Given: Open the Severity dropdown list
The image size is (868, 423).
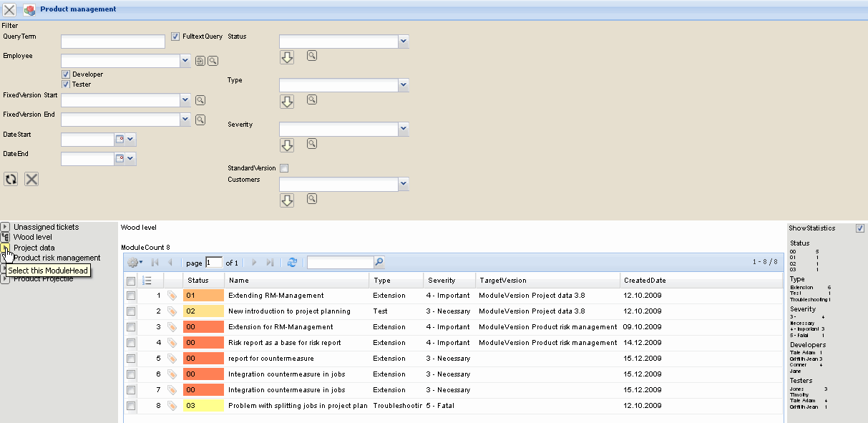Looking at the screenshot, I should click(403, 130).
